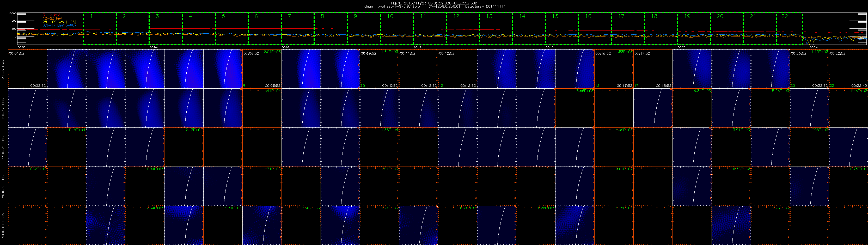868x245 pixels.
Task: Click the green '1.18E+04' peak value
Action: [77, 130]
